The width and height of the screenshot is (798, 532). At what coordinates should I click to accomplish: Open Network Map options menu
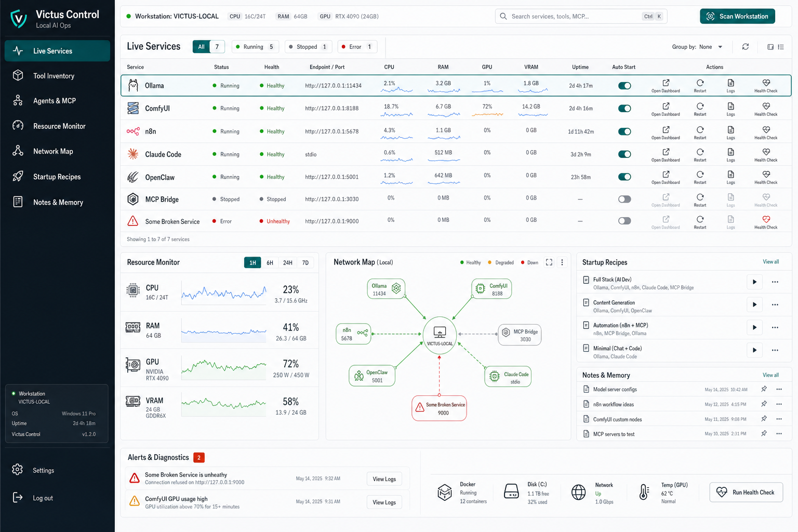pyautogui.click(x=562, y=262)
